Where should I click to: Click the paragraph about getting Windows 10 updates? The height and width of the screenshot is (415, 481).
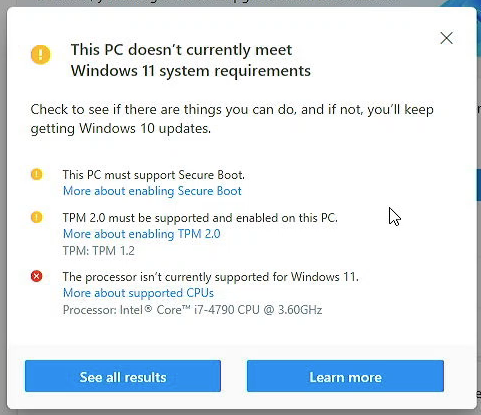click(232, 119)
